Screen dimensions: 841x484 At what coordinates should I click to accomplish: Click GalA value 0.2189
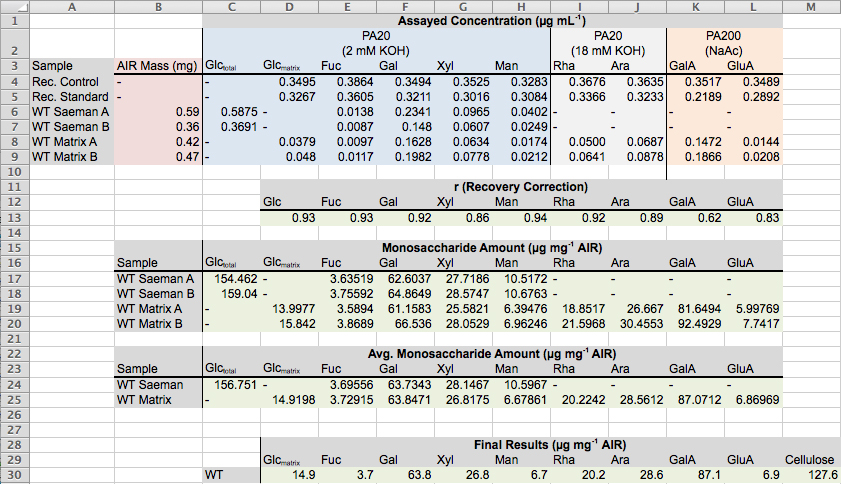[x=696, y=97]
